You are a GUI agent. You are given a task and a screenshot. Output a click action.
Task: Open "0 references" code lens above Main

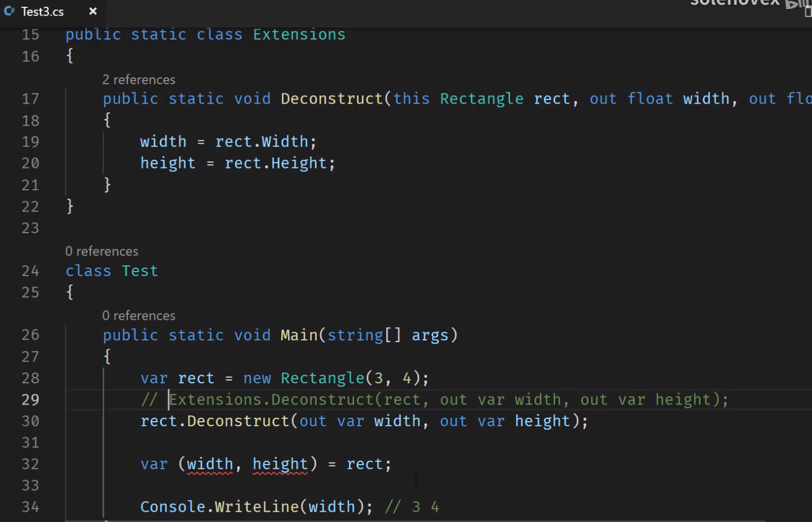click(x=139, y=316)
